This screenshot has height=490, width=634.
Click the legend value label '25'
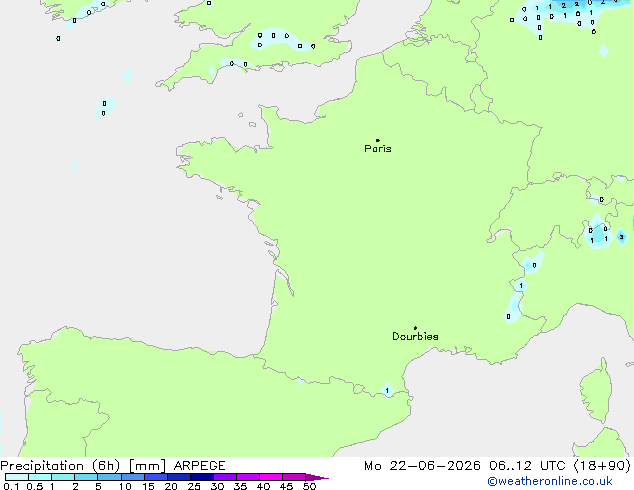[194, 486]
